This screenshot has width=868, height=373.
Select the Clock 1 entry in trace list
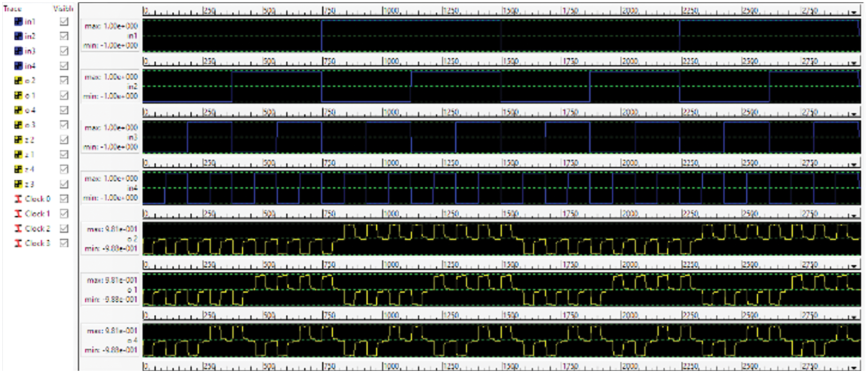(38, 214)
